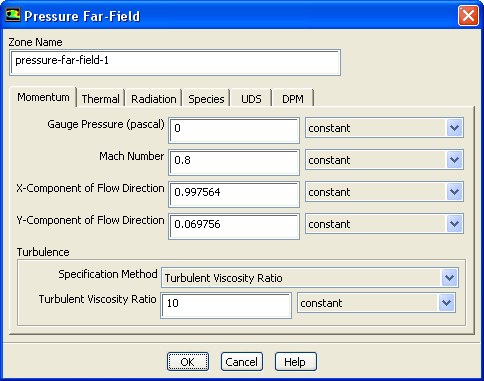
Task: Expand Y-Component constant dropdown
Action: [384, 224]
